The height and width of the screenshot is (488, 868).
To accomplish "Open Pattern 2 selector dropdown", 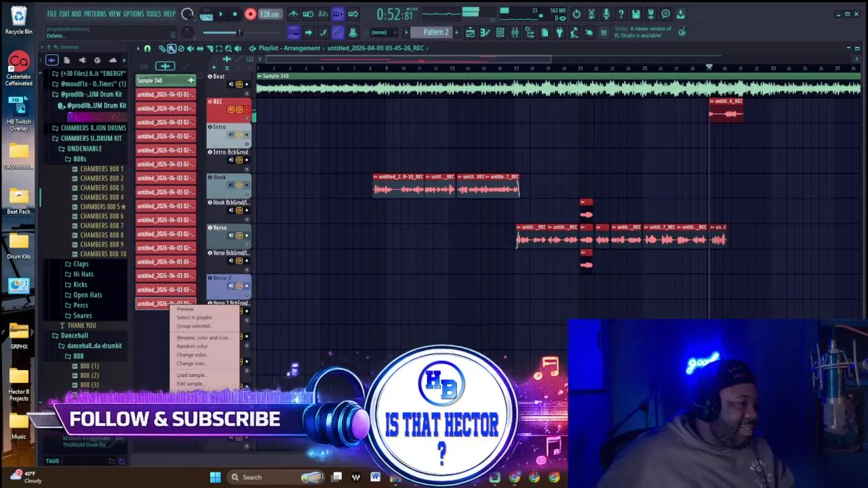I will coord(435,32).
